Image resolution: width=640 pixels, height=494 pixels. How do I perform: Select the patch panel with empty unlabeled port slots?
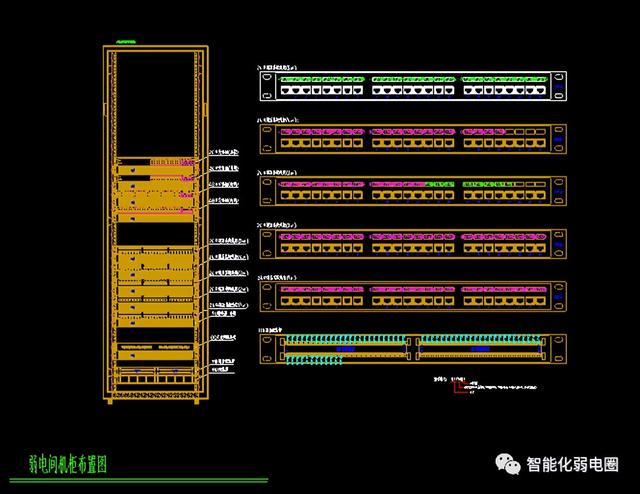click(x=413, y=139)
